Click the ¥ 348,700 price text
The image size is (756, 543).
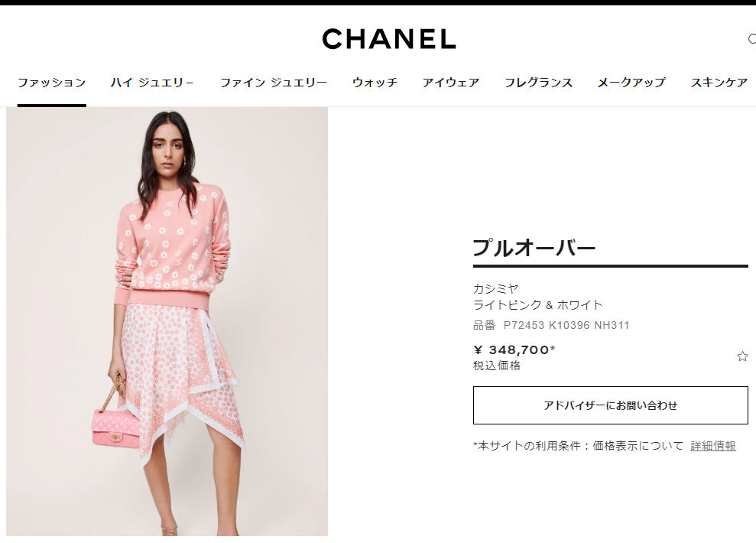tap(514, 350)
